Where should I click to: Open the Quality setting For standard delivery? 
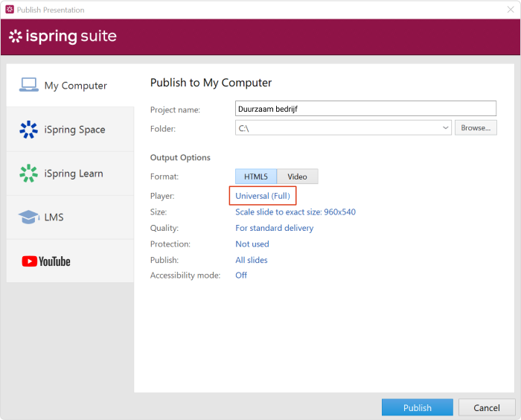[274, 228]
